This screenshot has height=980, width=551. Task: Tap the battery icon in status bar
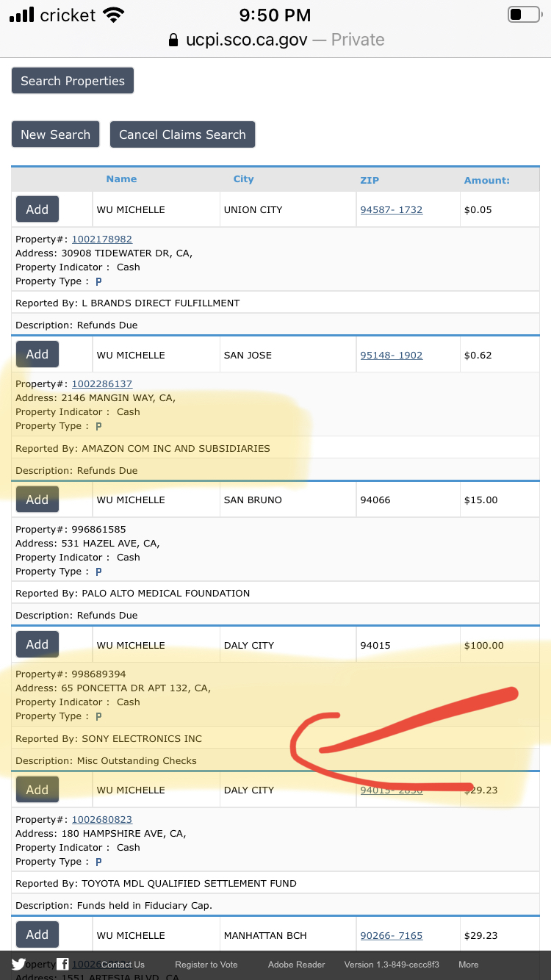point(525,15)
